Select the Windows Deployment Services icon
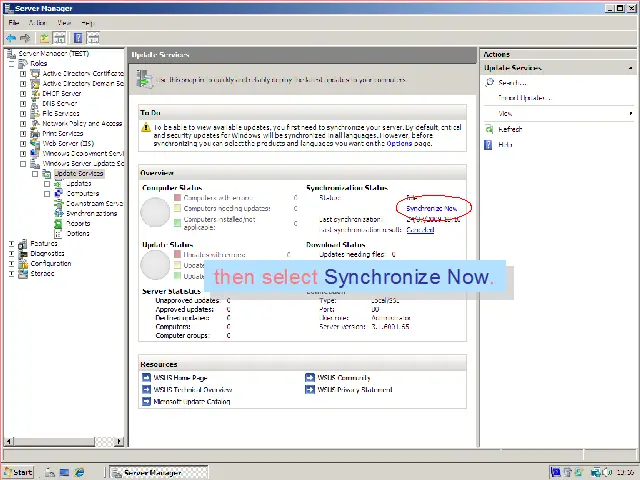The image size is (640, 480). pyautogui.click(x=36, y=153)
